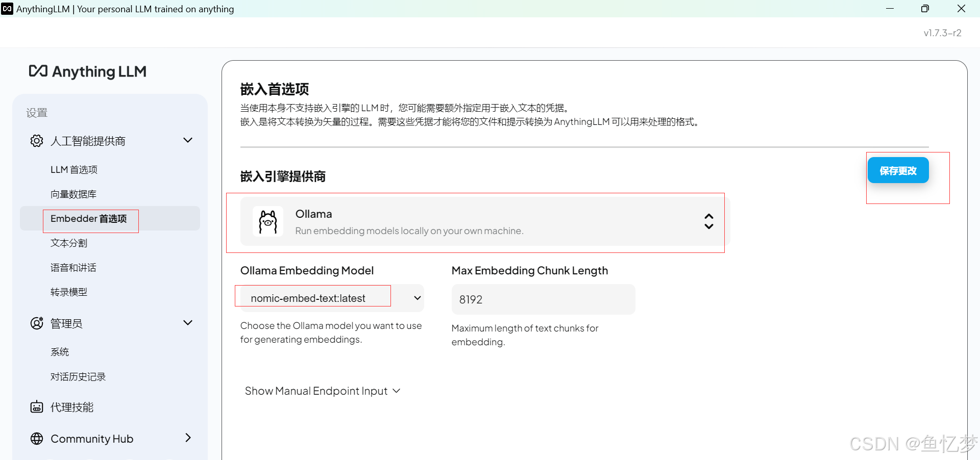Screen dimensions: 980x460
Task: Click the version v1.7.3-r2 text
Action: (x=943, y=33)
